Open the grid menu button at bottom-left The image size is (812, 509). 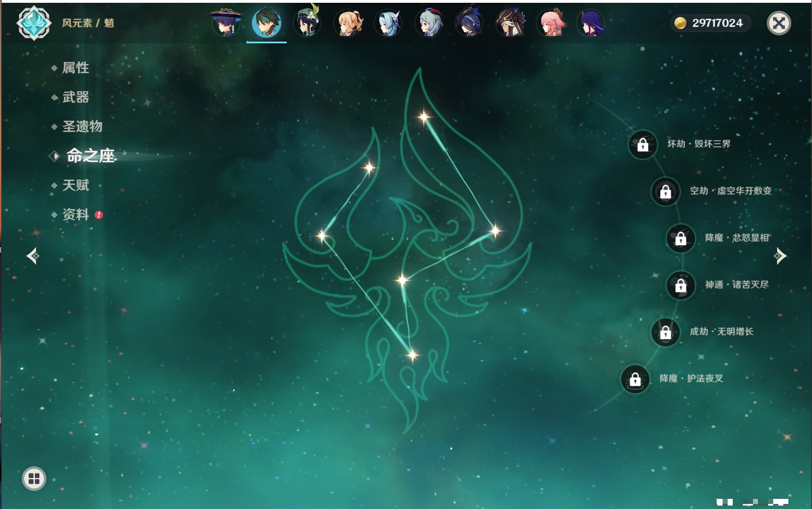[34, 479]
